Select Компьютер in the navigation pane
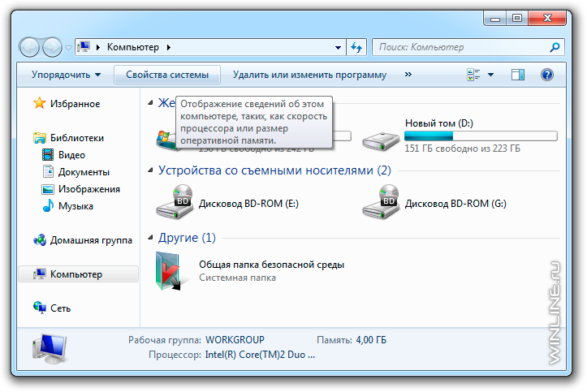This screenshot has width=587, height=392. coord(78,274)
